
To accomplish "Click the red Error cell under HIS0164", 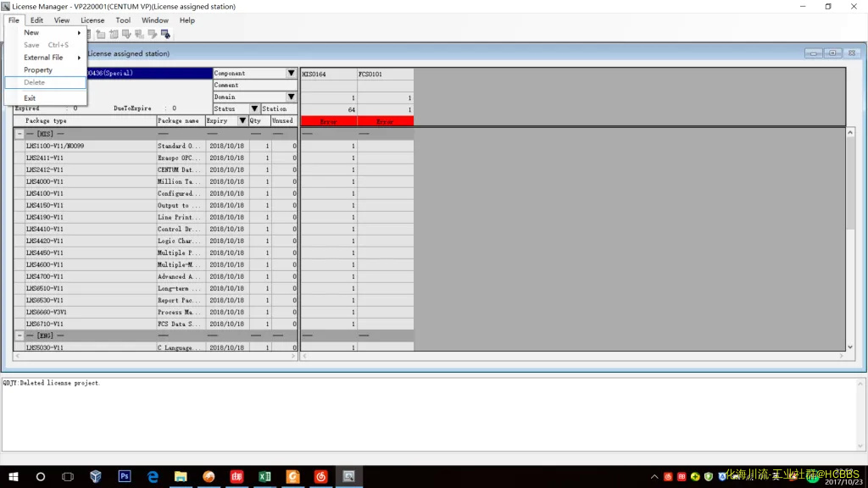I will coord(329,121).
